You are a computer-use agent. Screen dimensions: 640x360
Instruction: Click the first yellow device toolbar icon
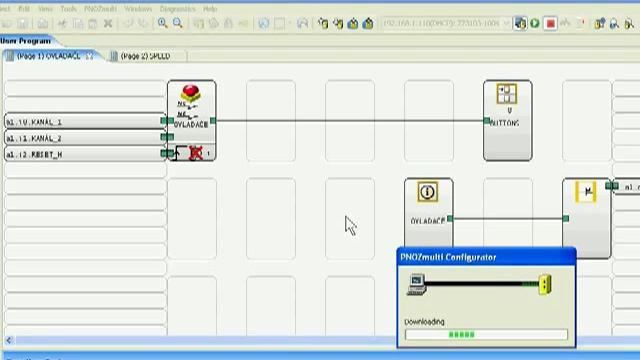pos(323,23)
